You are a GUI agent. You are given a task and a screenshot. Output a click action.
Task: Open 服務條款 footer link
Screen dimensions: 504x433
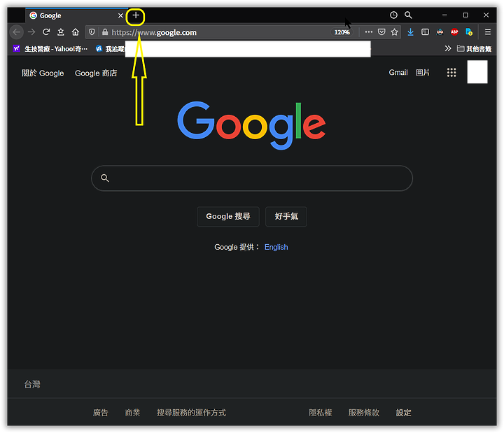coord(364,413)
